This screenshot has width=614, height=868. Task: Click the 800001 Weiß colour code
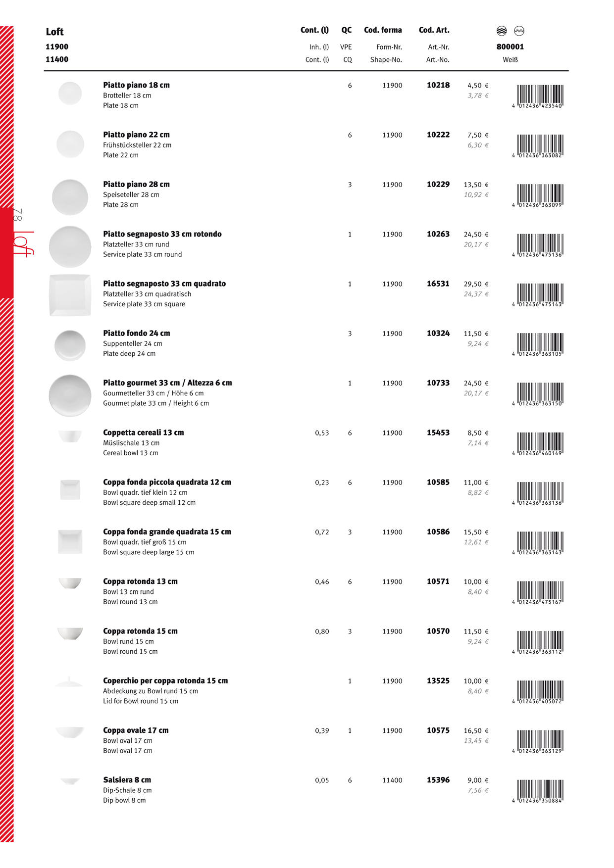tap(510, 47)
